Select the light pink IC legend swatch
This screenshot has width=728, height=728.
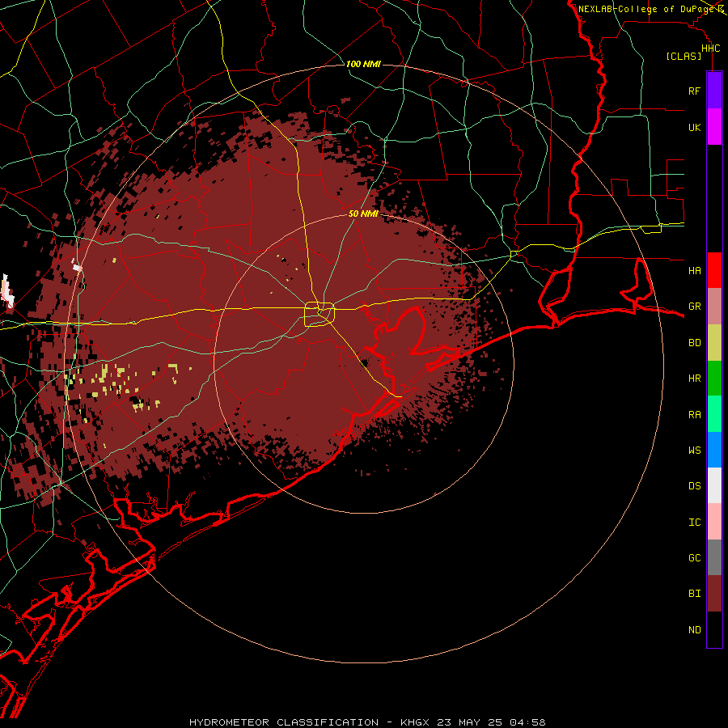tap(714, 522)
